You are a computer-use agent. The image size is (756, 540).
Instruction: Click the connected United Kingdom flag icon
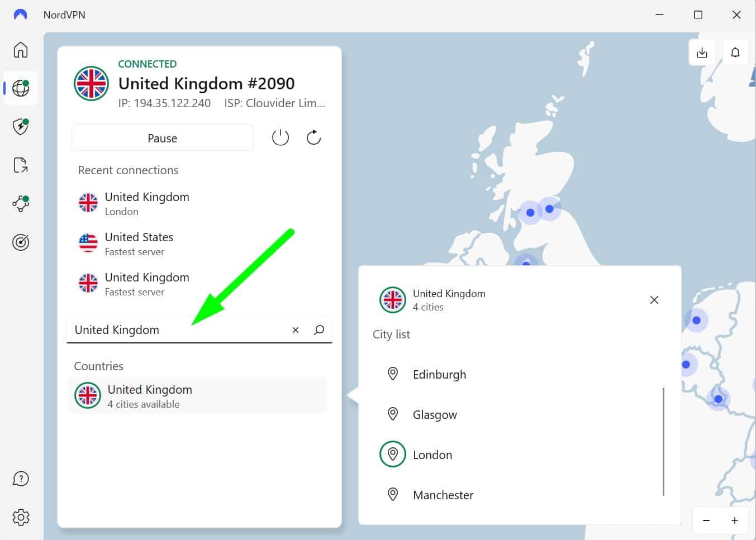(91, 84)
